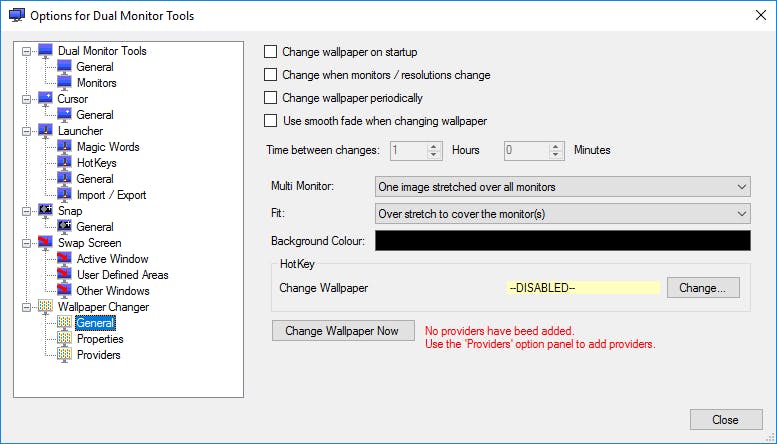Tick Change wallpaper periodically checkbox
Screen dimensions: 777x444
270,98
